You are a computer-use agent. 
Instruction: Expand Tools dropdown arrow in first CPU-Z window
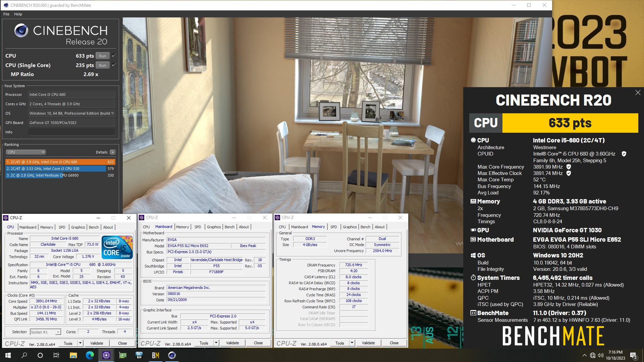[80, 343]
